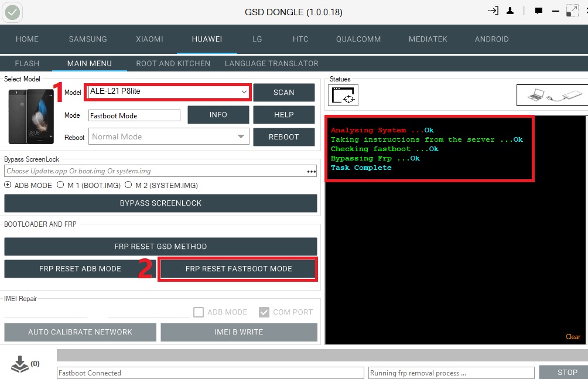Minimize the GSD Dongle window
Image resolution: width=588 pixels, height=379 pixels.
point(556,11)
